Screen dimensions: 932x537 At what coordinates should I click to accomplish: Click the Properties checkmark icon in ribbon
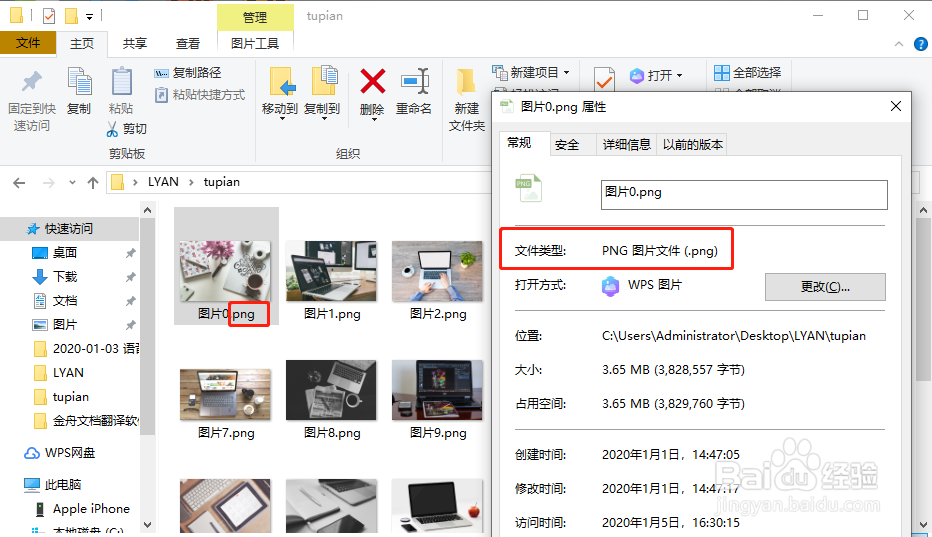[604, 78]
